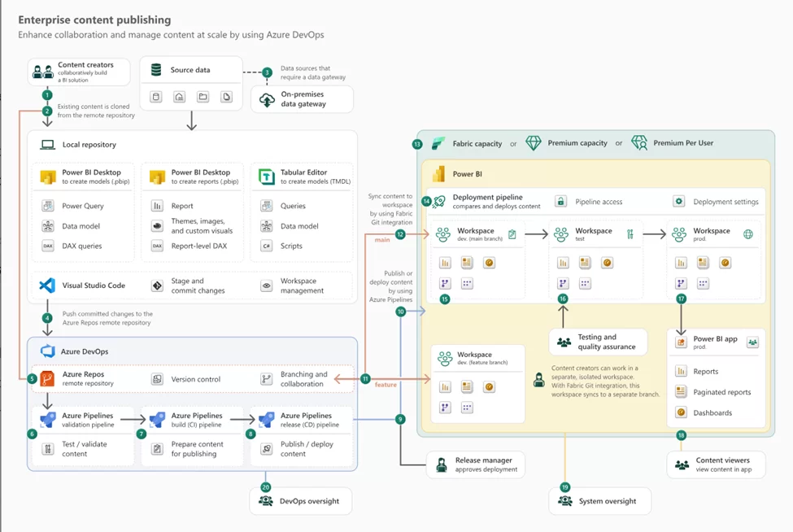793x532 pixels.
Task: Open the Deployment settings gear icon
Action: coord(678,201)
